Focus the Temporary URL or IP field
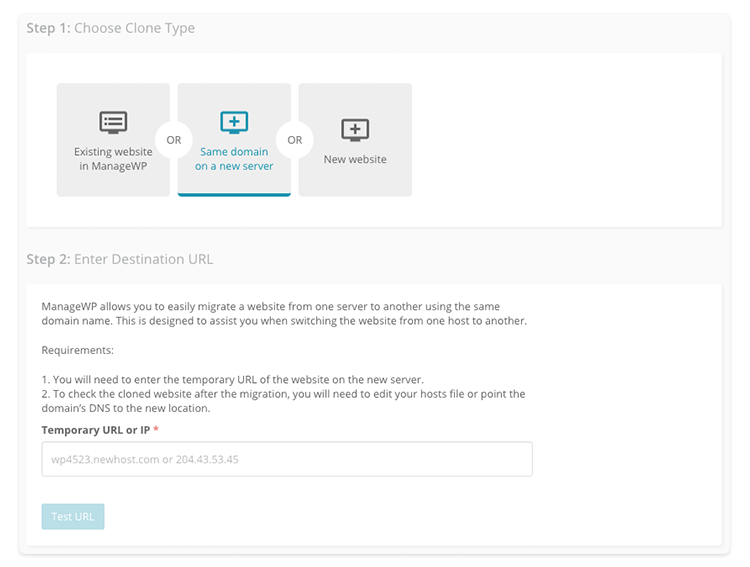 point(287,459)
